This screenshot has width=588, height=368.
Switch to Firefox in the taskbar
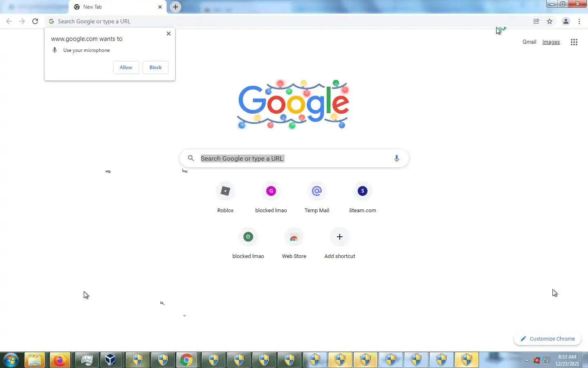[60, 360]
